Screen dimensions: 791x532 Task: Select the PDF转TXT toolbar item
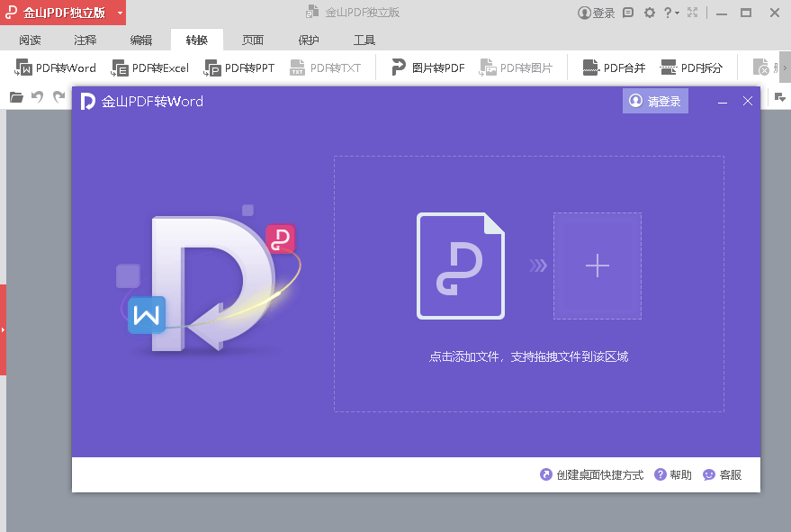(326, 68)
